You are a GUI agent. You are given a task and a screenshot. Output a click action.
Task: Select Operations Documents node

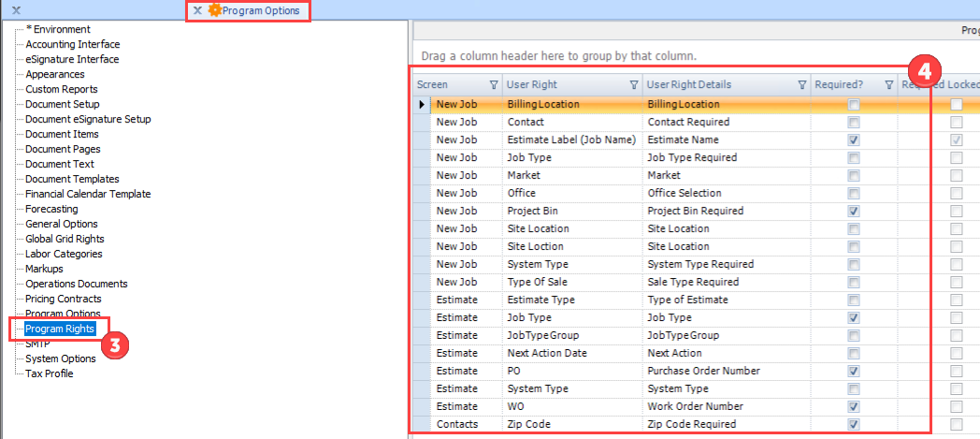point(77,285)
